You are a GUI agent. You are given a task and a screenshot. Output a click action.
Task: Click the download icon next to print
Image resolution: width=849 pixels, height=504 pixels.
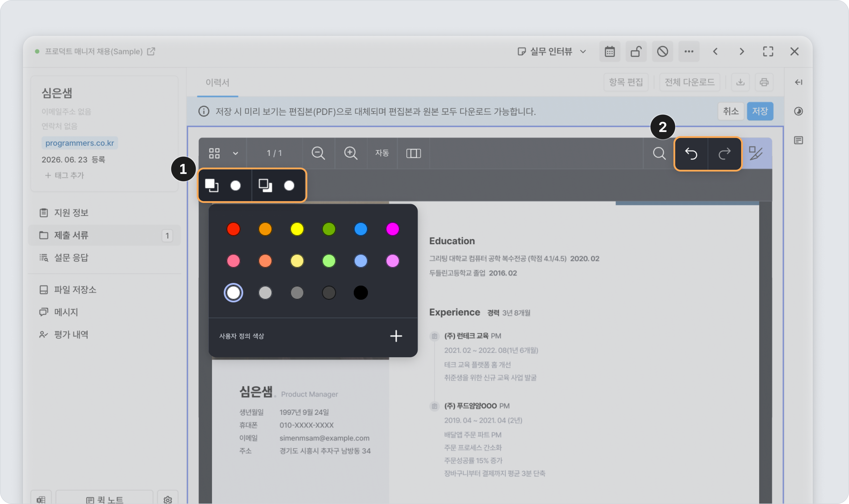tap(740, 82)
